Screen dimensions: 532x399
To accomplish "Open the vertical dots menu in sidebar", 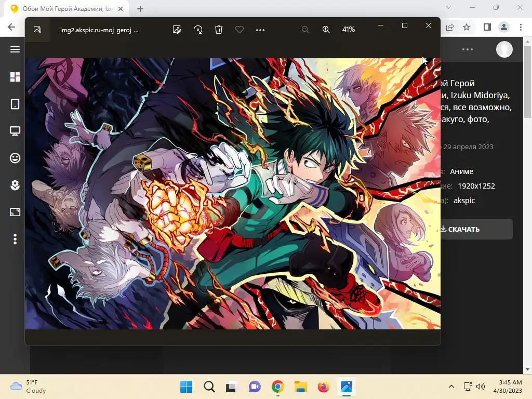I will coord(15,239).
